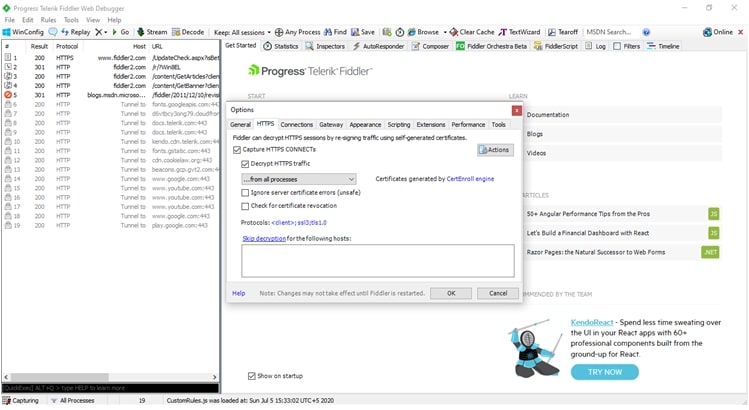The width and height of the screenshot is (749, 410).
Task: Open the CertEnroll engine link
Action: [470, 179]
